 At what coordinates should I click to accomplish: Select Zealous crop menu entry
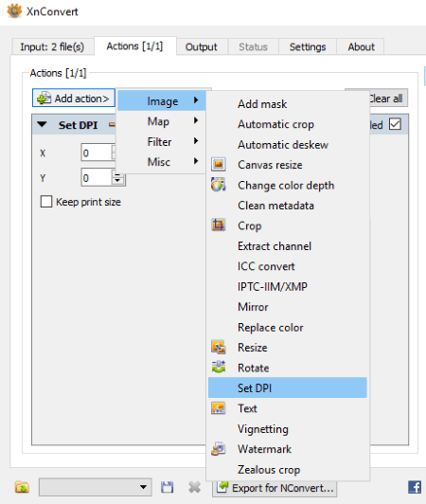tap(288, 469)
